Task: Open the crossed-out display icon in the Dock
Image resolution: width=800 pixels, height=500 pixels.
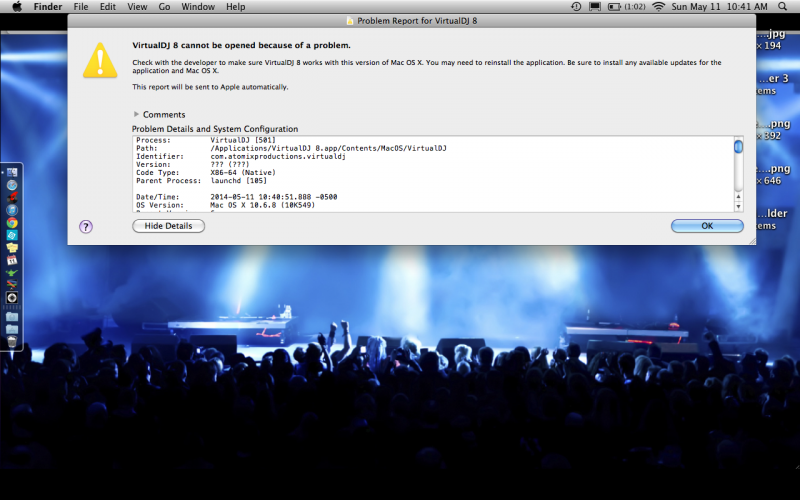Action: pos(12,285)
